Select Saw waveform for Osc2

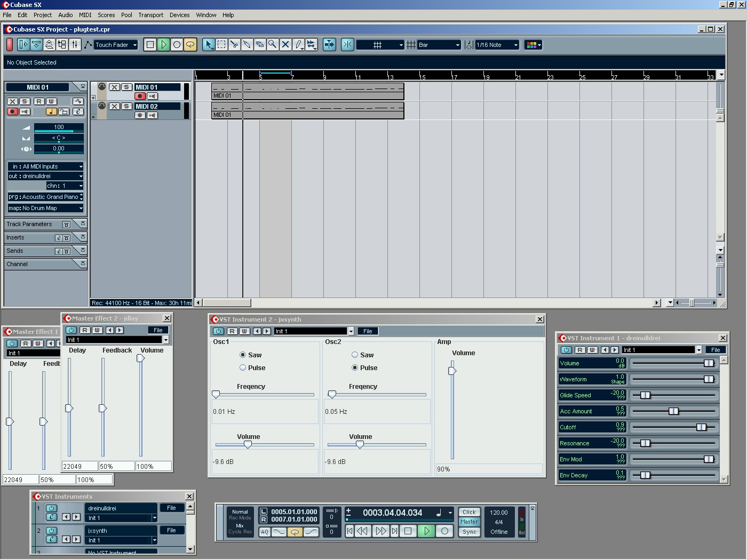(x=355, y=355)
